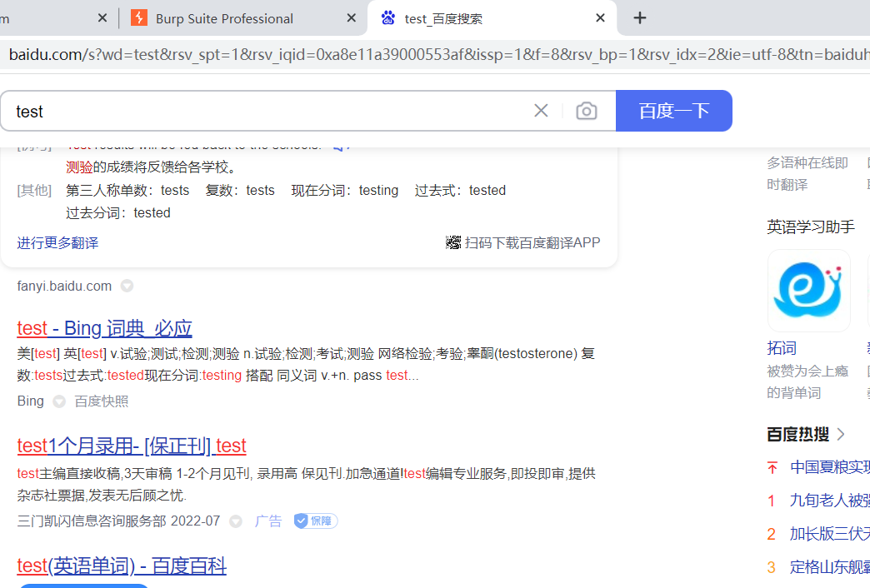Click the 保障 shield badge icon
Screen dimensions: 870x588
302,521
